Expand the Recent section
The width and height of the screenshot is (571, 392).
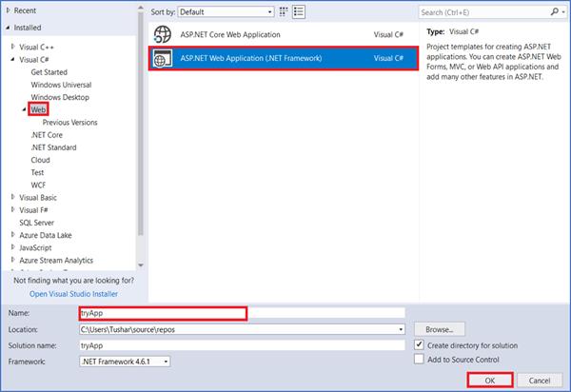8,10
